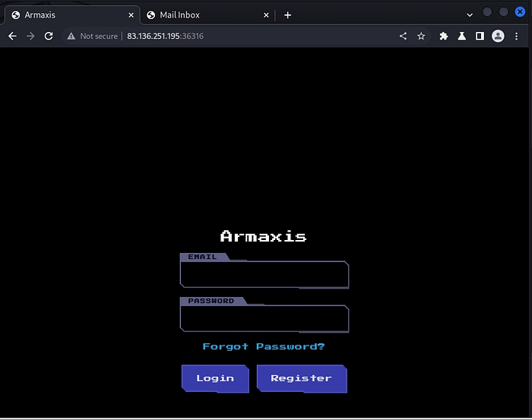Open the Chrome three-dot menu
Screen dimensions: 532x420
click(x=517, y=36)
